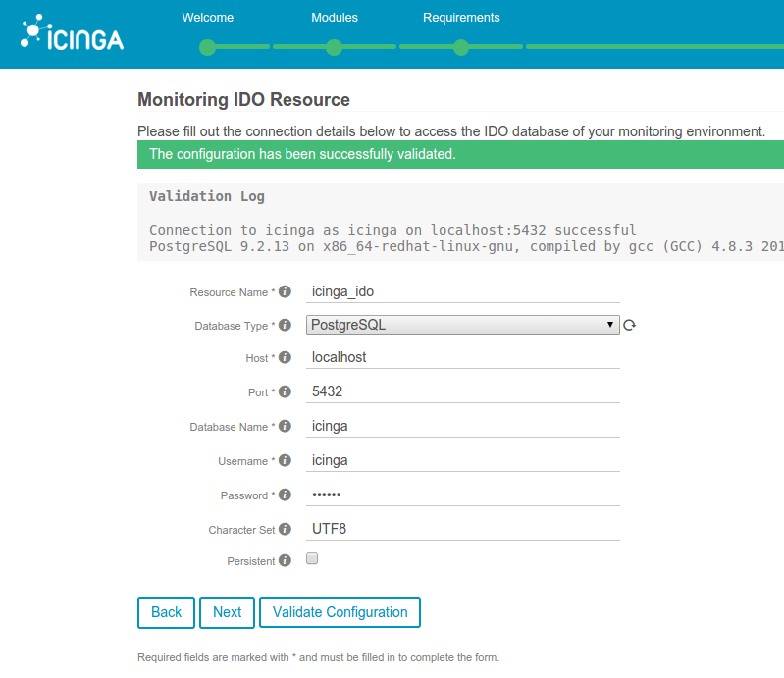Click the 'successfully validated' green banner

[x=460, y=154]
